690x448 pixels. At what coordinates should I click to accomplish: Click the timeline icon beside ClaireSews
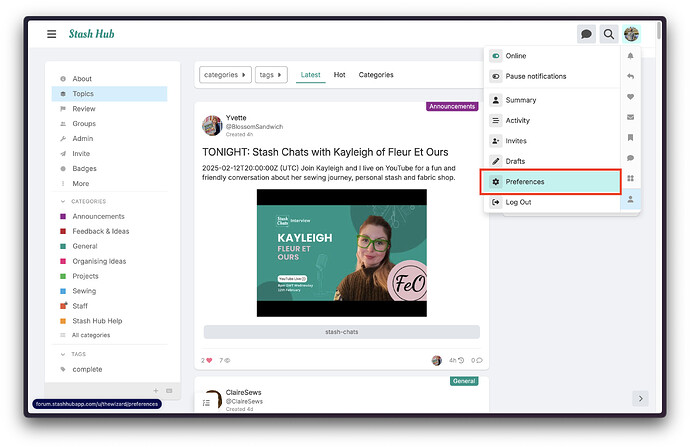coord(206,403)
